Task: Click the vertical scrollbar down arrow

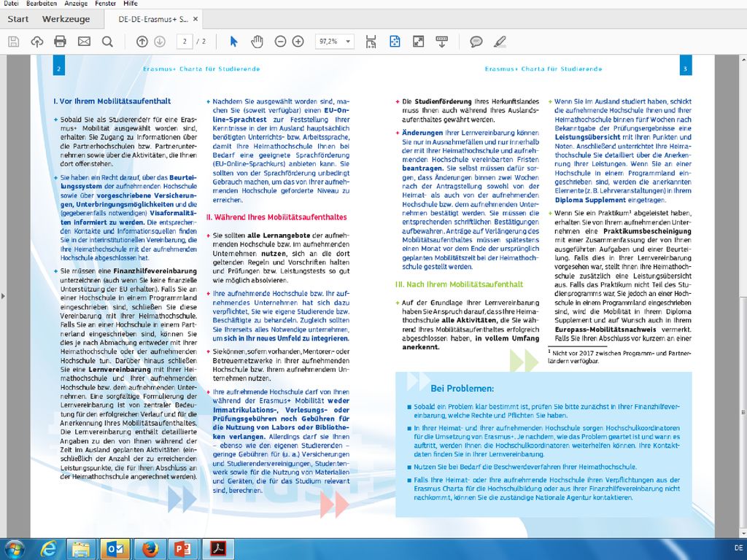Action: [x=743, y=533]
